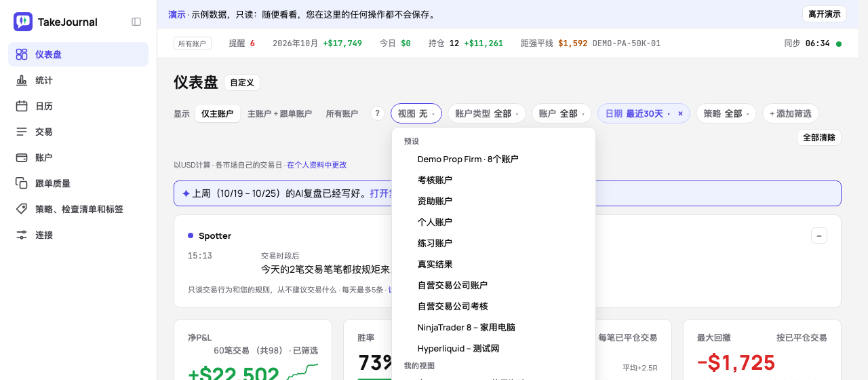Choose 练习账户 preset view
Image resolution: width=868 pixels, height=380 pixels.
[x=494, y=243]
